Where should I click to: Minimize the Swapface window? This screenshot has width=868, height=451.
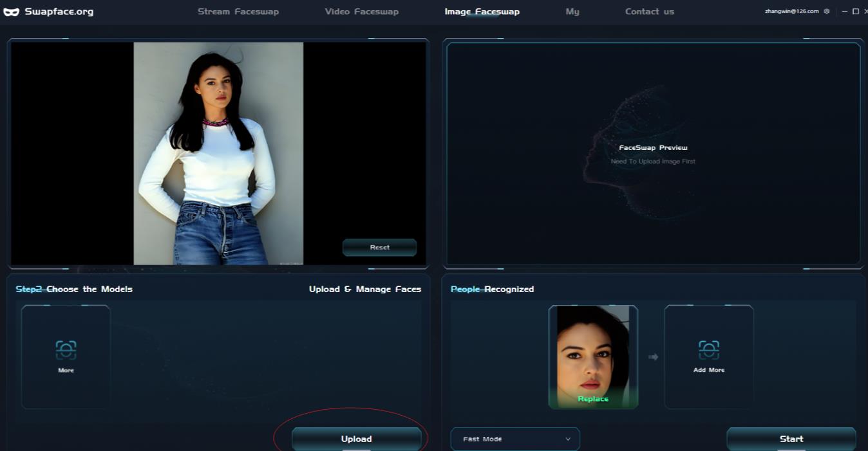(x=845, y=12)
